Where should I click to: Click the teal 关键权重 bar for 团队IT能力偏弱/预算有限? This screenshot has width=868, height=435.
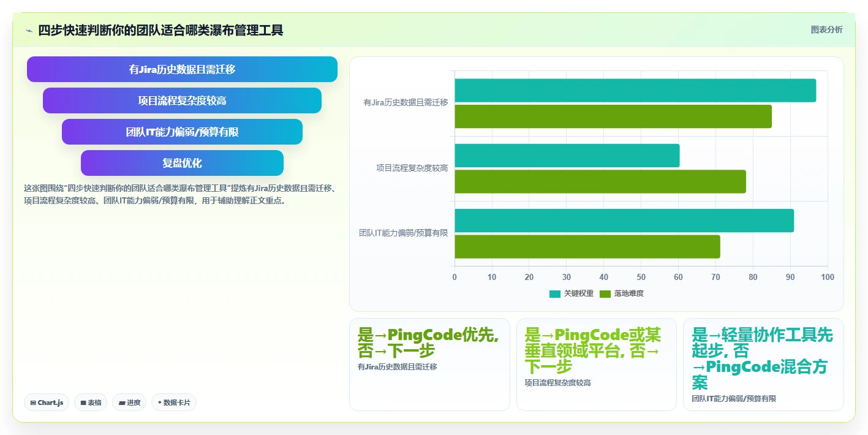(x=624, y=221)
